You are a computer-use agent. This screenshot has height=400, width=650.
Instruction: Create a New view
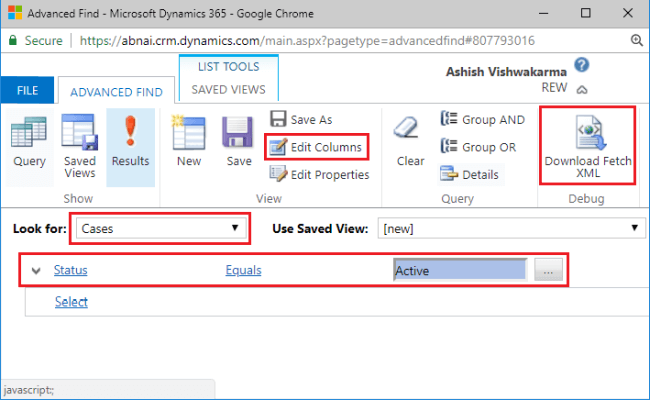coord(189,141)
